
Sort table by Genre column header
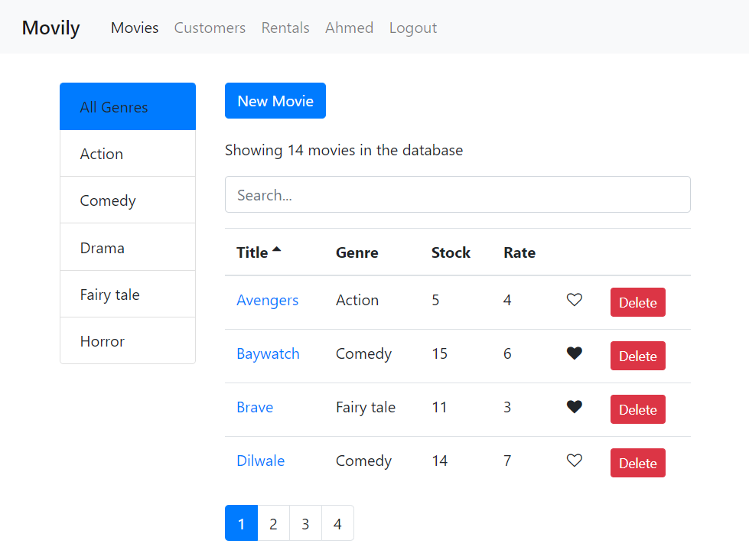tap(357, 252)
